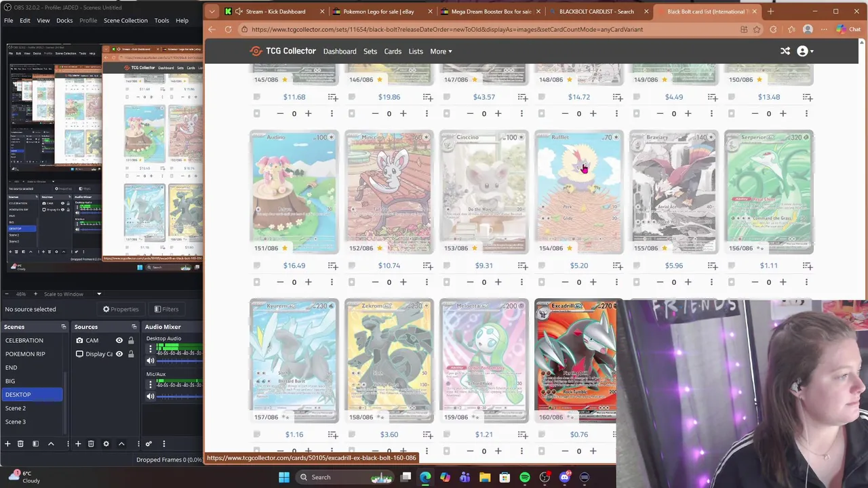868x488 pixels.
Task: Mute the Mic/Aux speaker icon
Action: [x=151, y=396]
